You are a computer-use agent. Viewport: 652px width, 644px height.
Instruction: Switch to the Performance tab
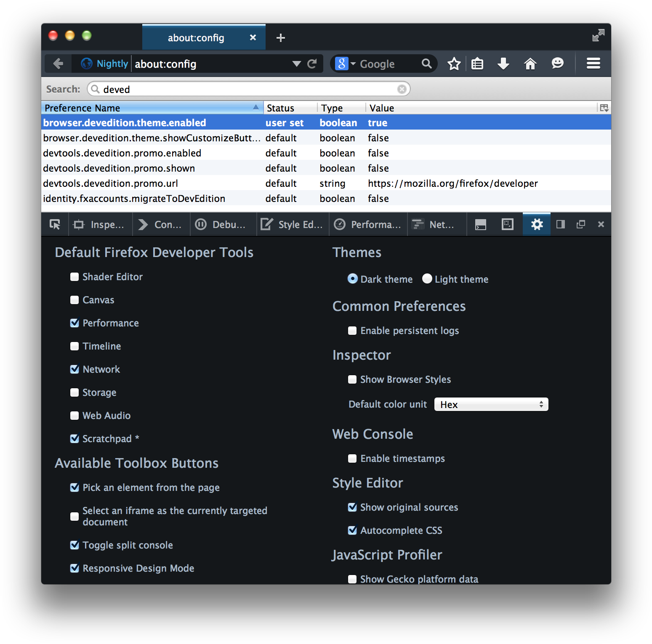368,224
